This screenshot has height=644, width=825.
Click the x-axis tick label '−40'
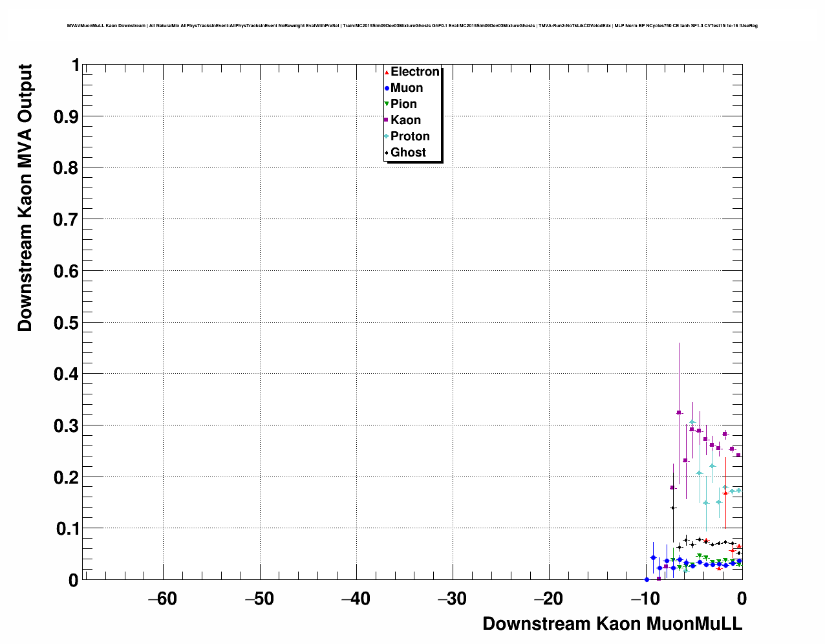click(x=356, y=599)
